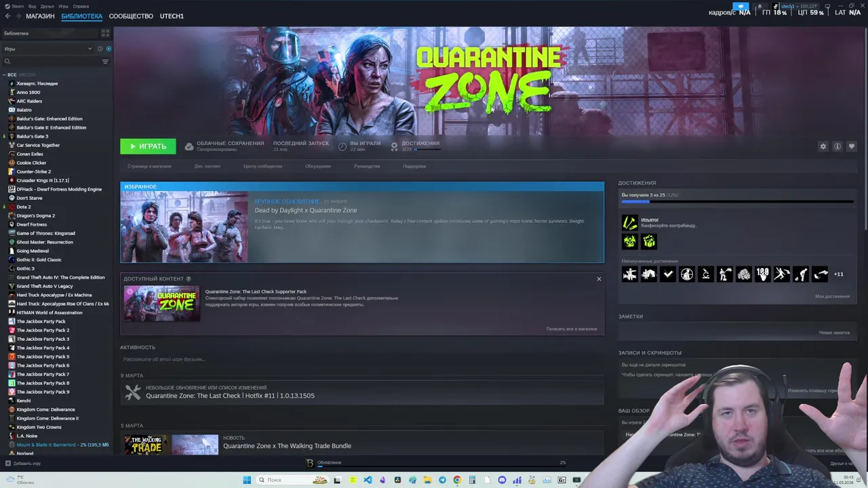The width and height of the screenshot is (868, 488).
Task: Open Мои достижения link
Action: (x=832, y=296)
